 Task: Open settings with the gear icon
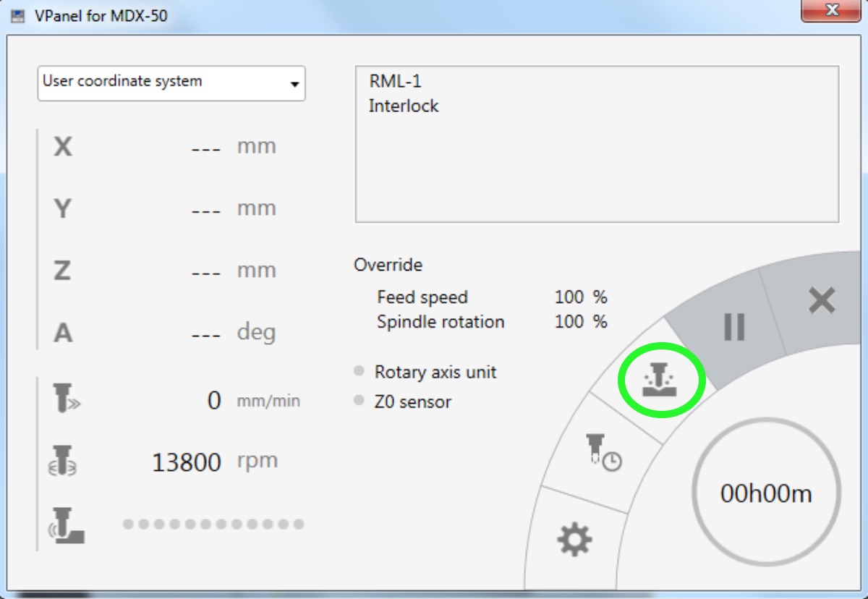pos(574,539)
